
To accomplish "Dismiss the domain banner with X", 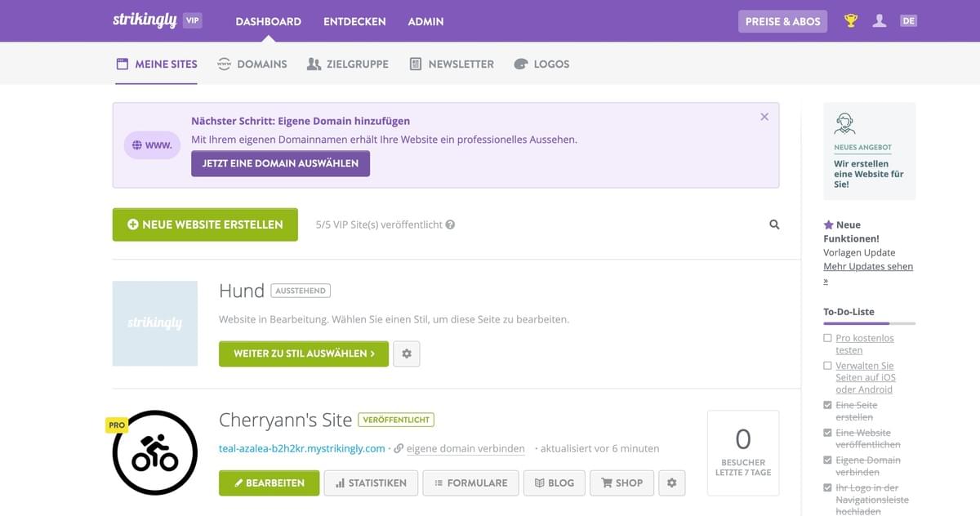I will [x=764, y=117].
